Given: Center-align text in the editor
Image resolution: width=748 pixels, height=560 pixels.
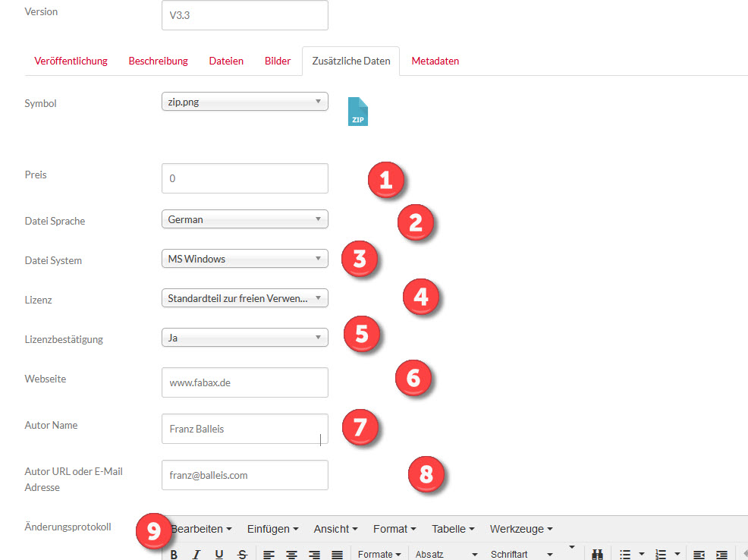Looking at the screenshot, I should 291,554.
